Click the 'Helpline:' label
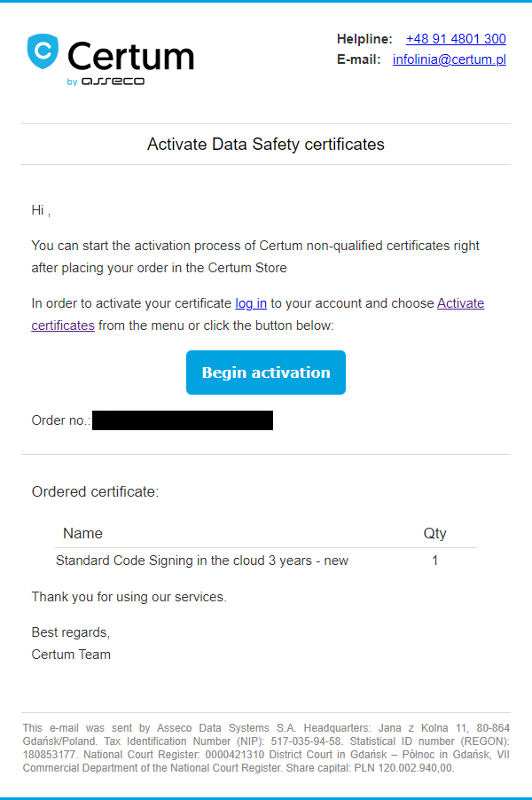The image size is (532, 800). click(364, 39)
